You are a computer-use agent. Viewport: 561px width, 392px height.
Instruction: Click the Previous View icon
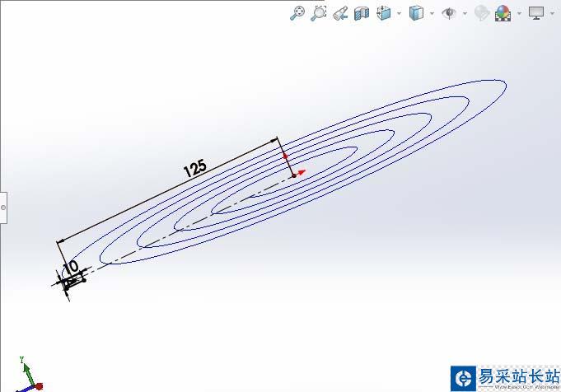tap(340, 13)
